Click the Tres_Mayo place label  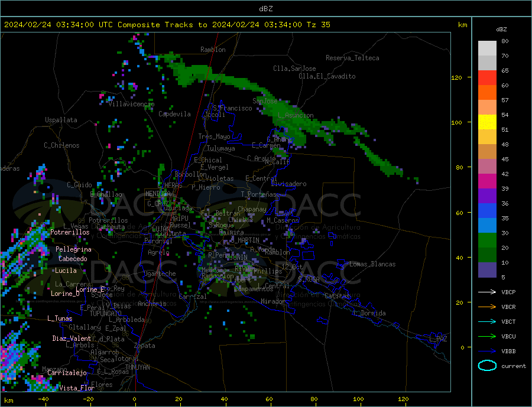point(214,136)
